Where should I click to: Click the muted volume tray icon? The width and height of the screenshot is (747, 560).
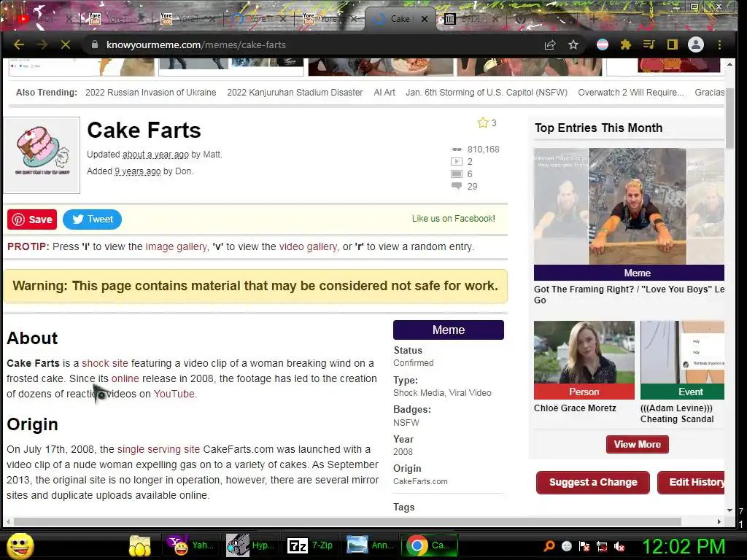point(619,547)
